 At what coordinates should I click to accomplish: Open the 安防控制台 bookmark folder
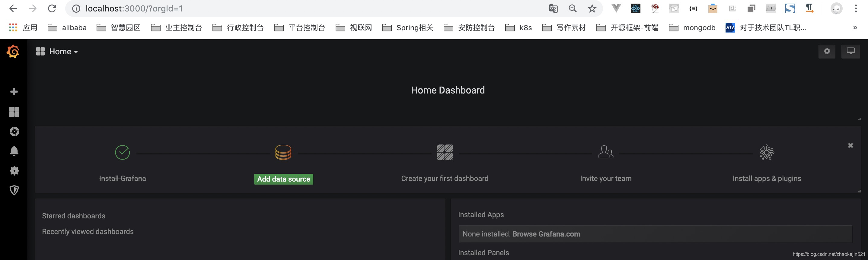click(469, 28)
